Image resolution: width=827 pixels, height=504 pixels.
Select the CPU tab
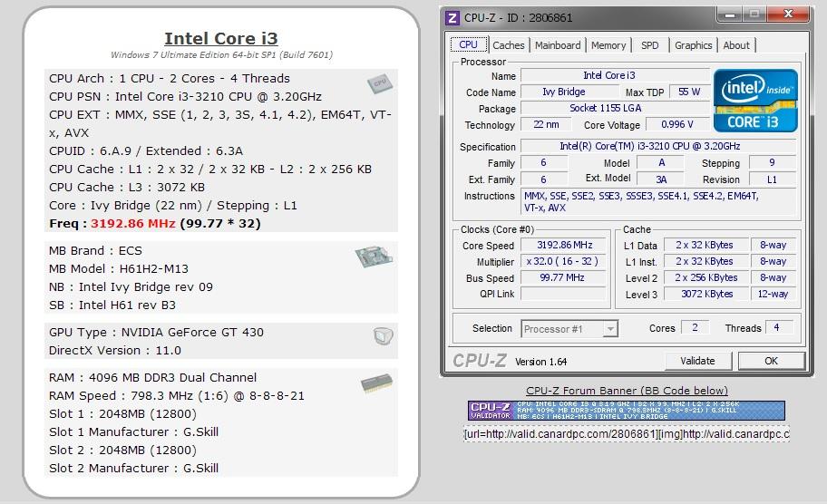[468, 44]
